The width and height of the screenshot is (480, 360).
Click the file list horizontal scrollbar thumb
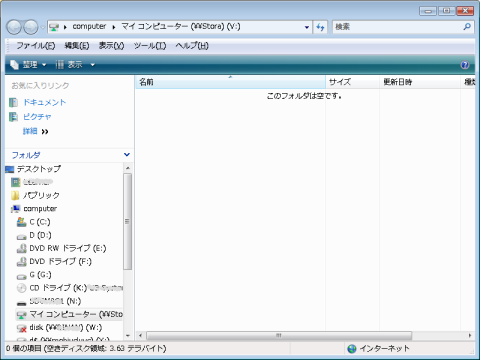(279, 335)
